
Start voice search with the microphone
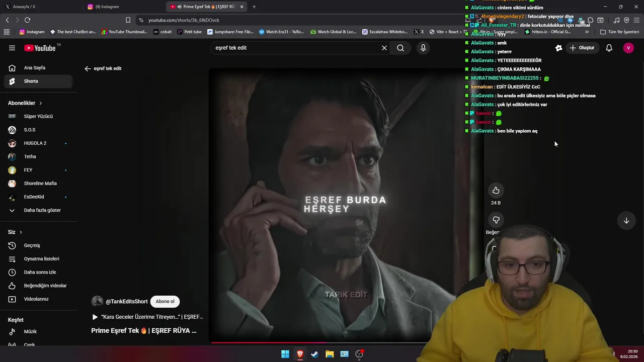point(423,48)
